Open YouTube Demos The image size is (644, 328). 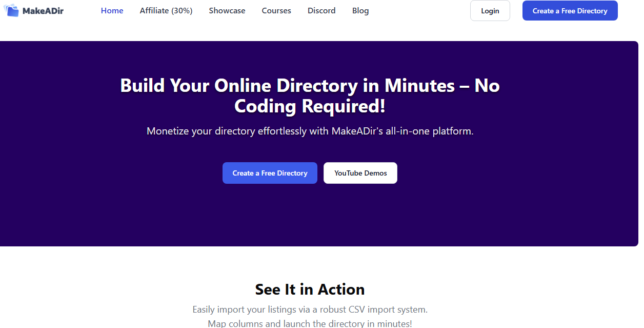360,173
